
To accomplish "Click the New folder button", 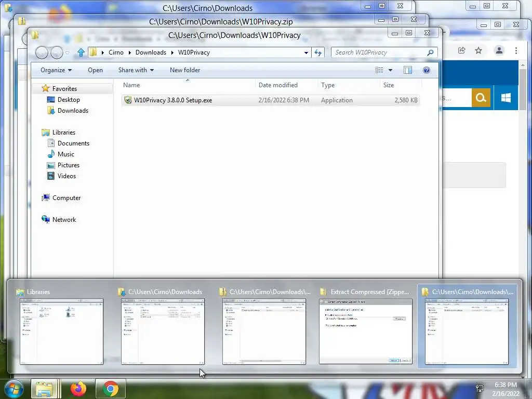I will click(x=185, y=70).
